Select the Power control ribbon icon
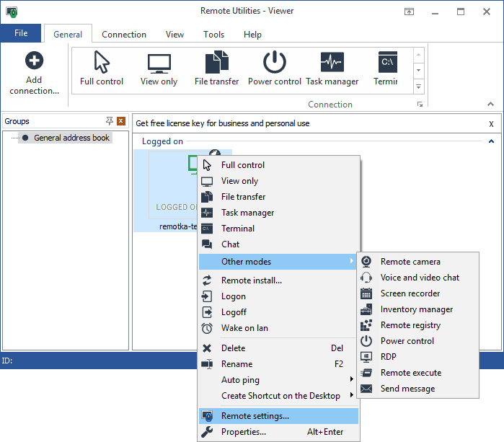The image size is (504, 442). (x=274, y=62)
